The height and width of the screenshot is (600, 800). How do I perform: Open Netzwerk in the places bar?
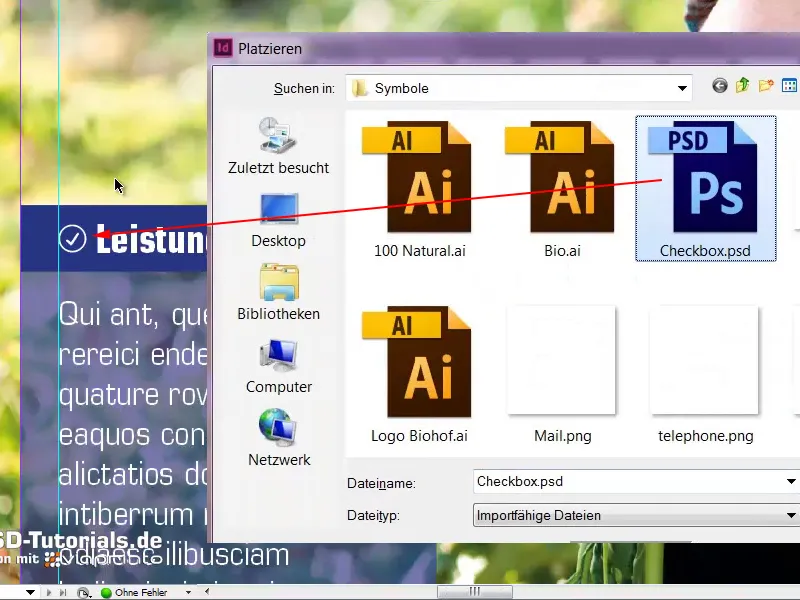279,438
